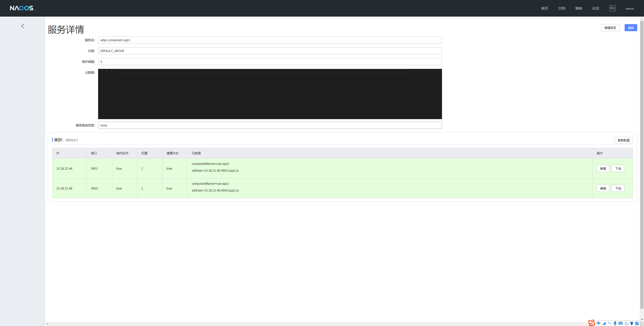Click the Nacos logo in the header
The height and width of the screenshot is (326, 644).
(22, 8)
